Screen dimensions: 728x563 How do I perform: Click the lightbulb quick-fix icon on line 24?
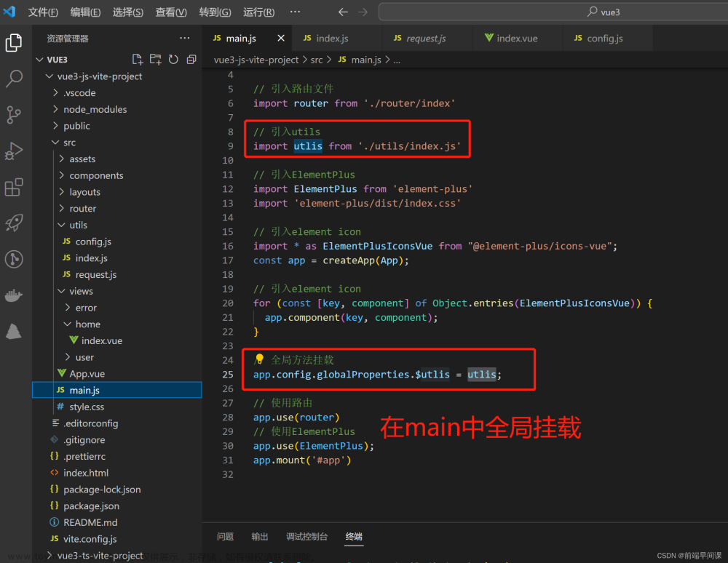coord(260,359)
